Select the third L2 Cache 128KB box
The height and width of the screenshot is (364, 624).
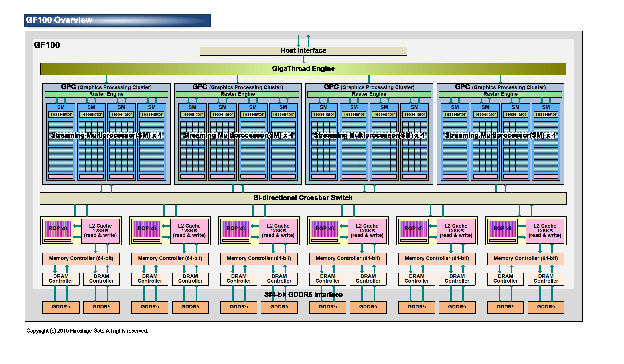(278, 231)
